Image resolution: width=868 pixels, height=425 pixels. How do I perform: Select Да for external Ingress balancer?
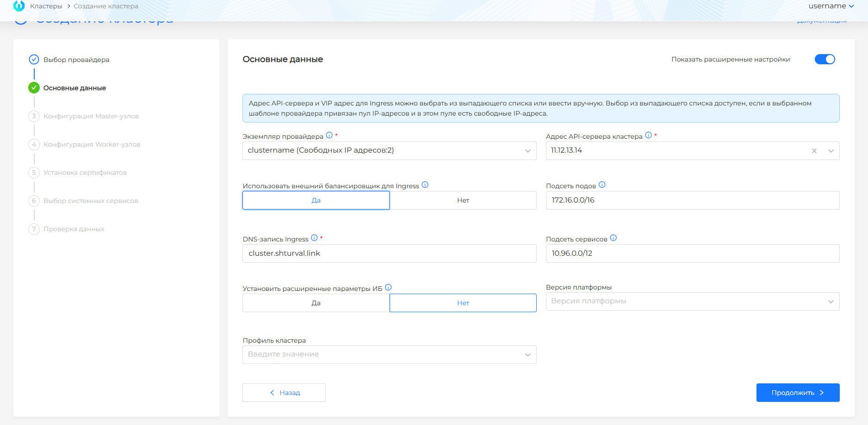316,200
